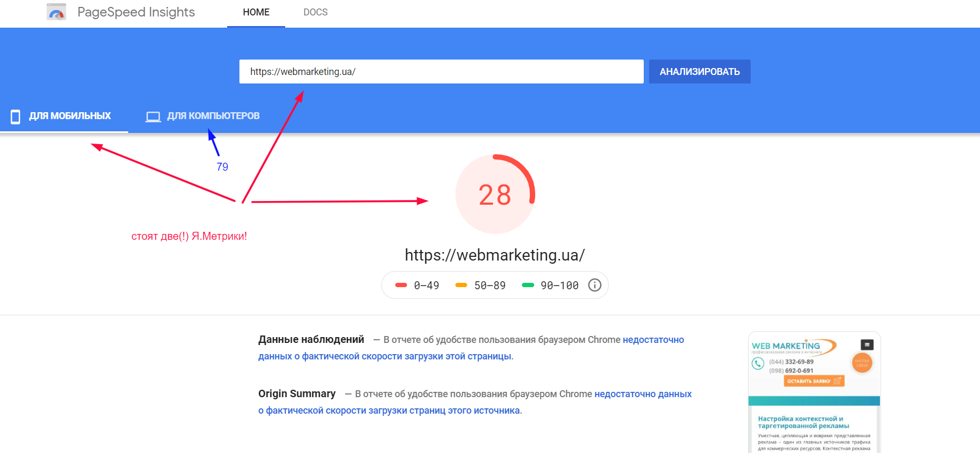The image size is (980, 453).
Task: Click the hamburger menu icon in the site preview
Action: pos(867,345)
